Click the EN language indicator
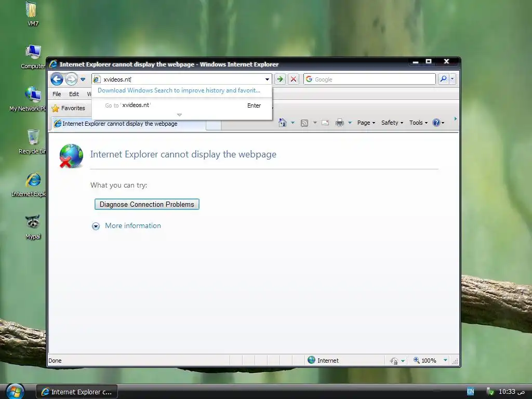Screen dimensions: 532x399 click(x=470, y=392)
